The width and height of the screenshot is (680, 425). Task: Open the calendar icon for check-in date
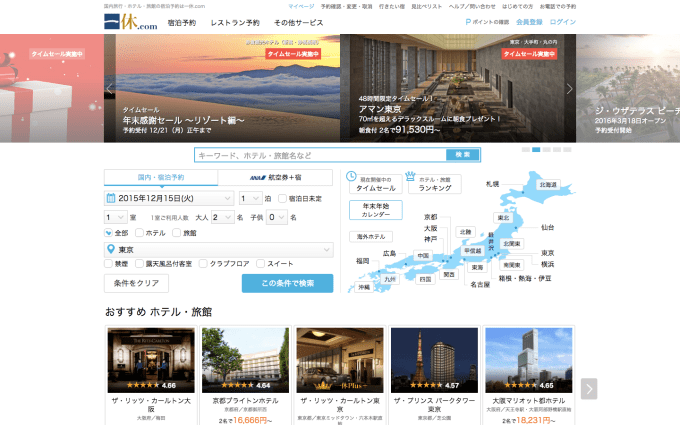pyautogui.click(x=111, y=198)
